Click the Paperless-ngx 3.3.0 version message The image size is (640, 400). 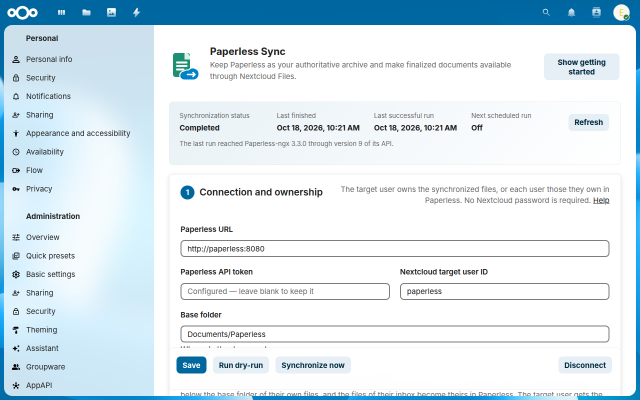coord(286,144)
